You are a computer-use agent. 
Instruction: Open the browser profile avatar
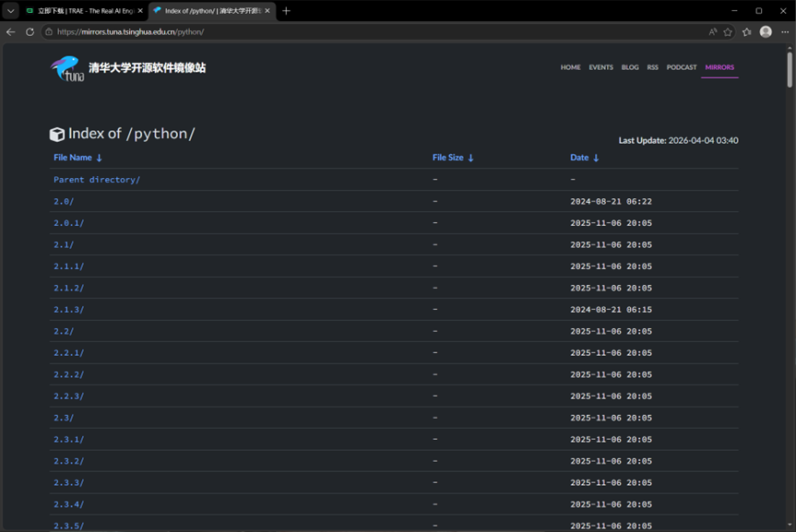[766, 32]
